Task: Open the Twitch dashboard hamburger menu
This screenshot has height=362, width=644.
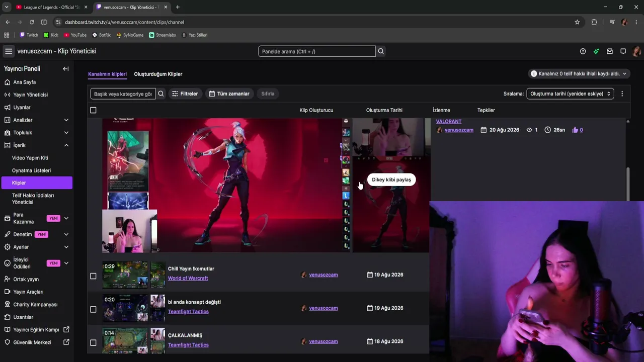Action: (x=9, y=51)
